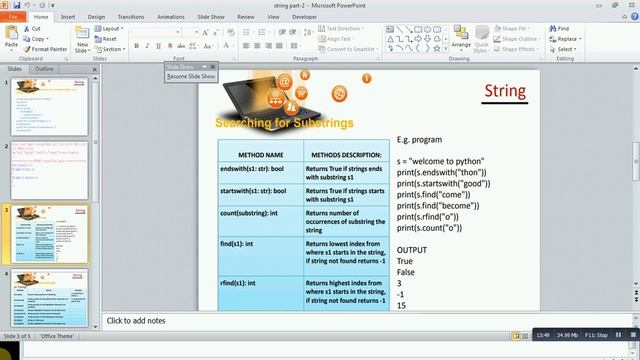The height and width of the screenshot is (360, 640).
Task: Open the font name combo box
Action: coord(156,32)
